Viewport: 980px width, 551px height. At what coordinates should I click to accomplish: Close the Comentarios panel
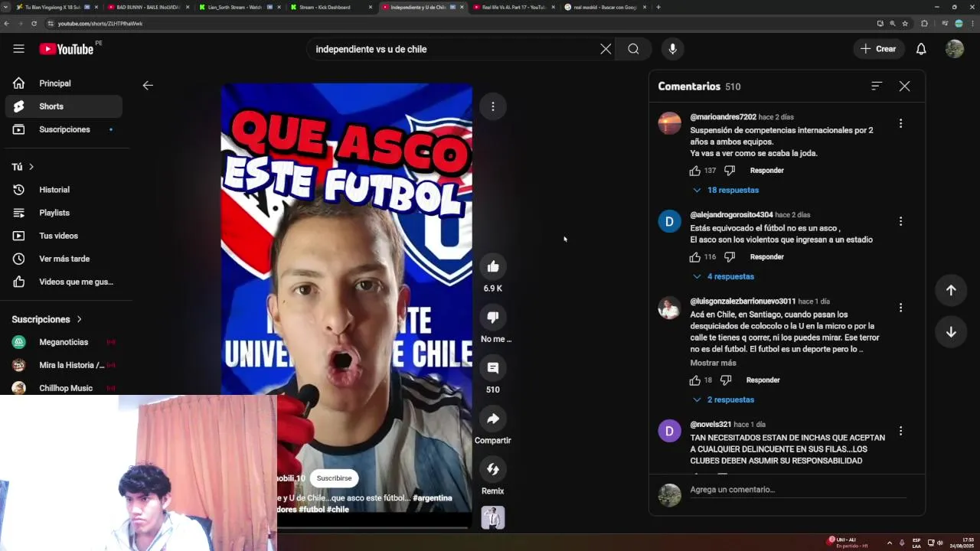point(904,86)
